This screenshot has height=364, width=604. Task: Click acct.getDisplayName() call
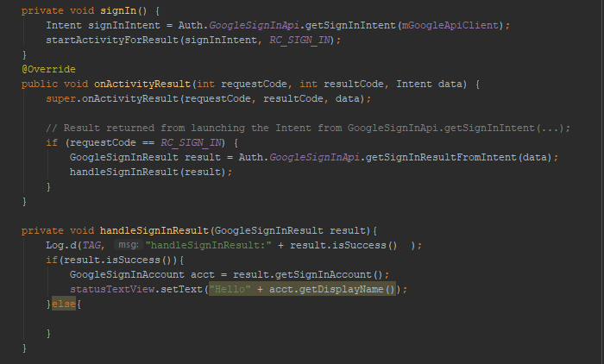pyautogui.click(x=332, y=289)
